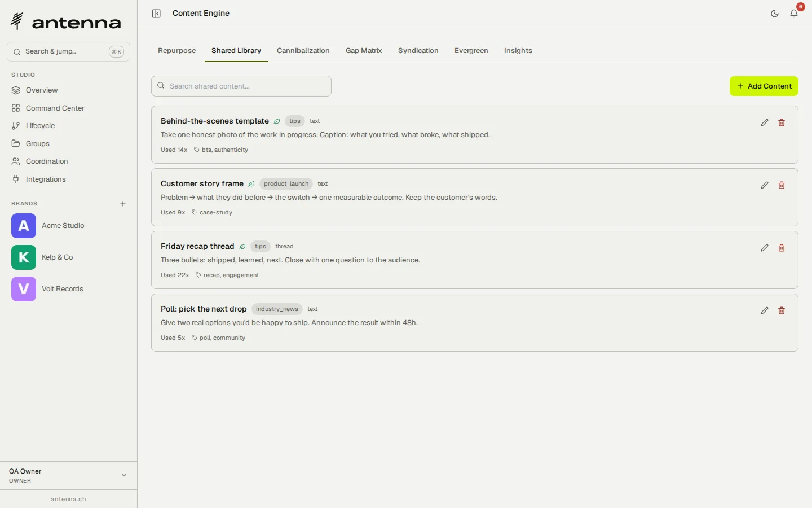
Task: Click antenna.sh footer link
Action: click(x=68, y=499)
